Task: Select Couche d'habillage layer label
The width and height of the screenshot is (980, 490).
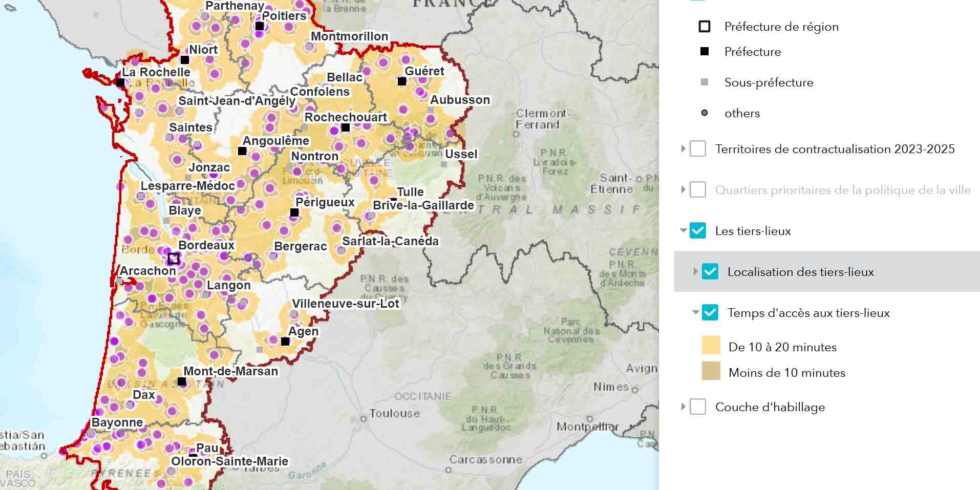Action: [x=770, y=407]
